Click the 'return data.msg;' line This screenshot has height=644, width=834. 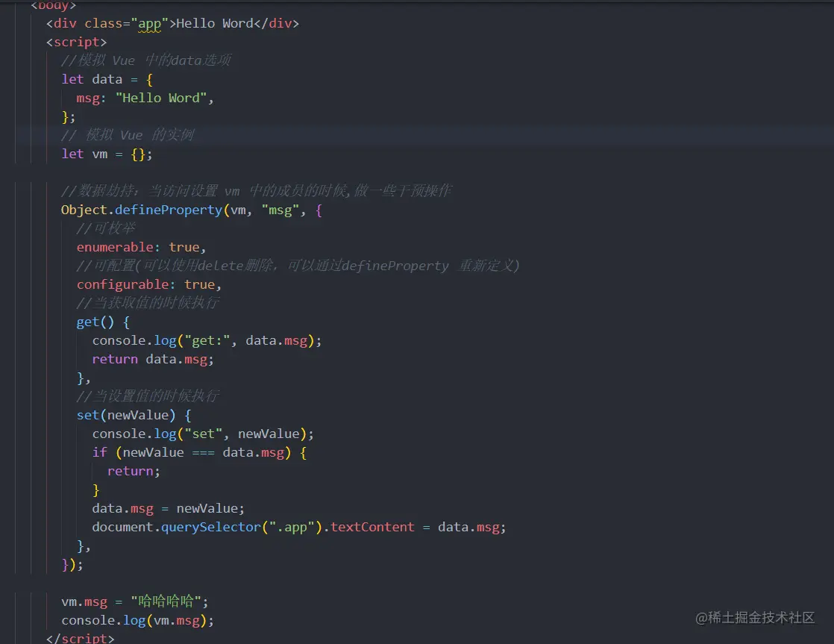pos(153,359)
